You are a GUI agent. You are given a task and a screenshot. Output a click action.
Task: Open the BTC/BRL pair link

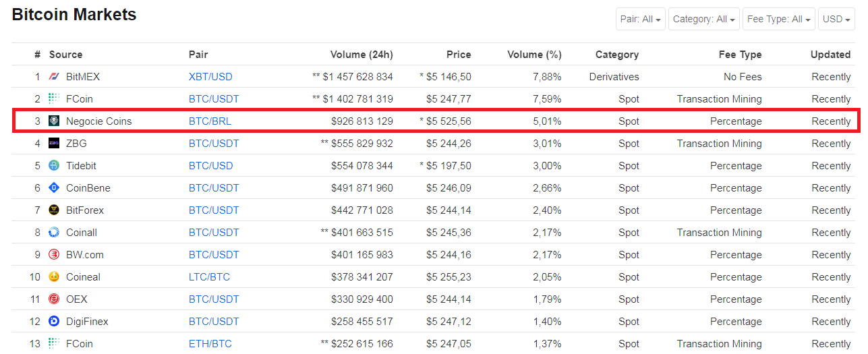point(210,121)
